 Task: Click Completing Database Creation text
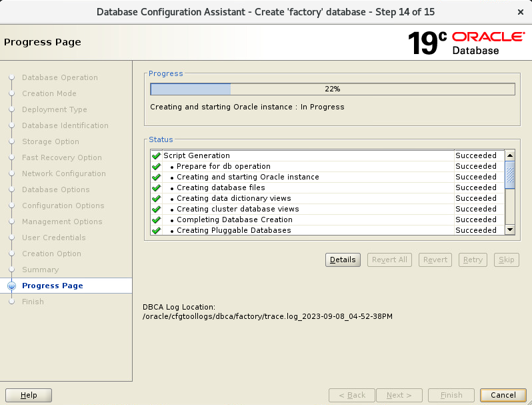tap(235, 220)
